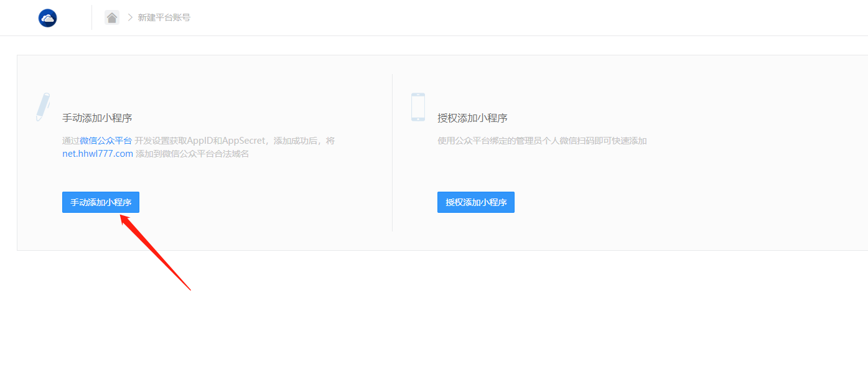Viewport: 868px width, 369px height.
Task: Click the pencil icon for manual add
Action: [x=43, y=107]
